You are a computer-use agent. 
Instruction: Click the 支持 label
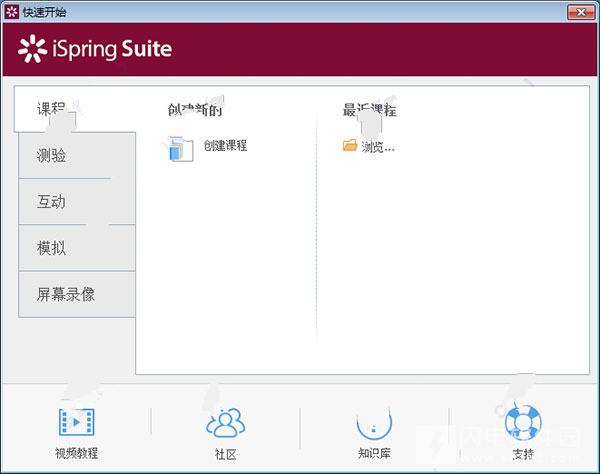tap(523, 454)
